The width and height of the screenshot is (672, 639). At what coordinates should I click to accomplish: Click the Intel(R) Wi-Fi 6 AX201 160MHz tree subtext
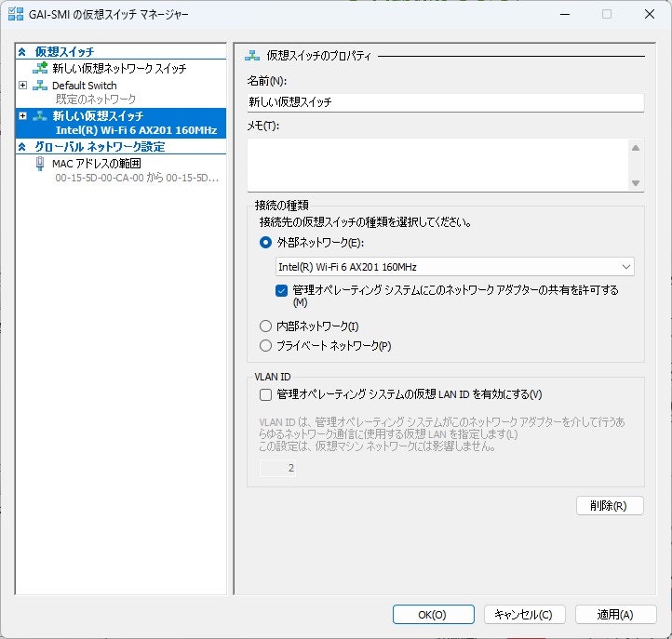[x=136, y=130]
